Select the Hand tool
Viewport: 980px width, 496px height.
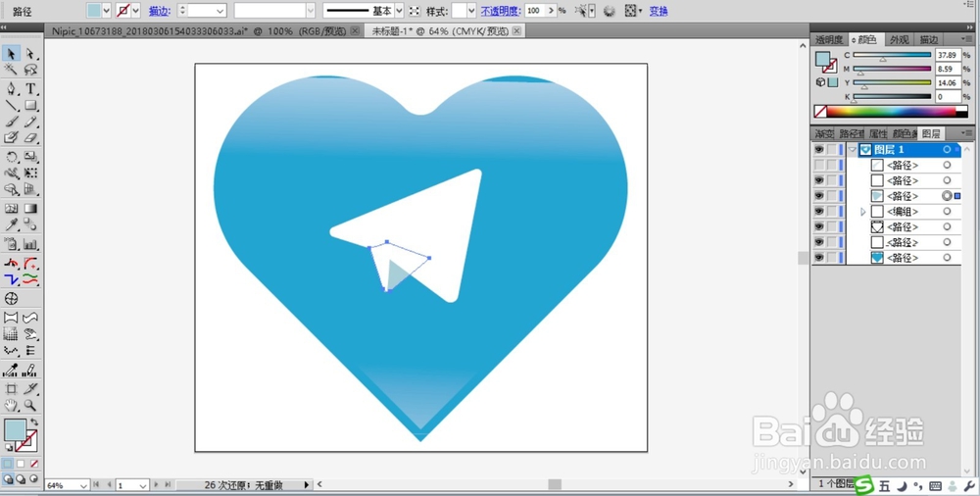click(11, 405)
